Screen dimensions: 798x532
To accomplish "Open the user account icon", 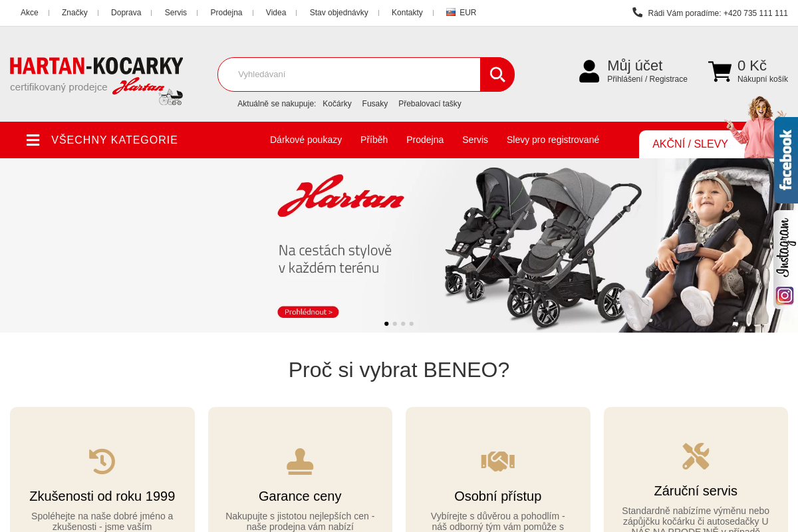I will [589, 71].
